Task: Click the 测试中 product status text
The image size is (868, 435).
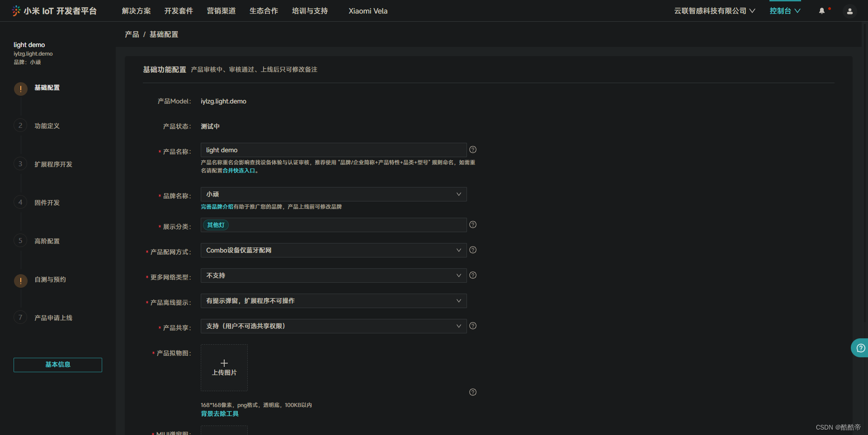Action: (x=210, y=126)
